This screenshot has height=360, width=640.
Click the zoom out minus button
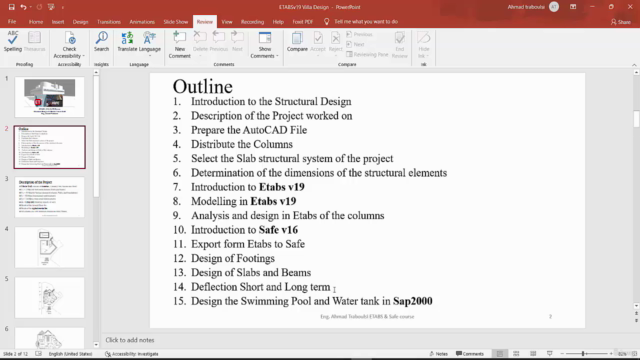click(x=562, y=354)
